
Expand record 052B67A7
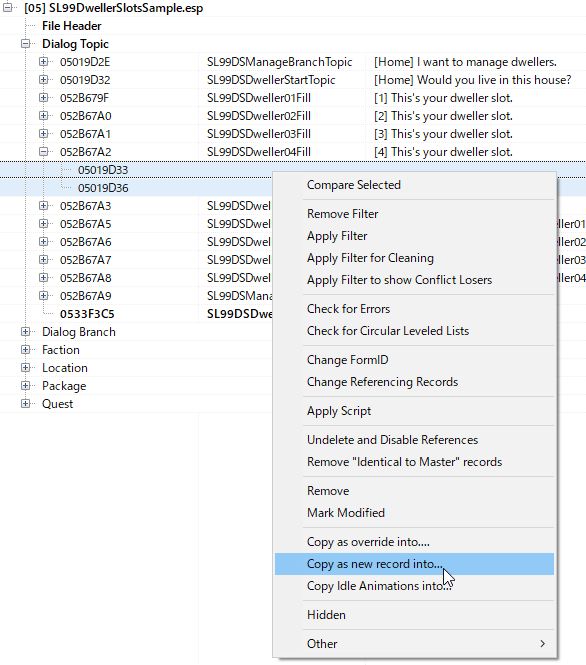pyautogui.click(x=43, y=260)
